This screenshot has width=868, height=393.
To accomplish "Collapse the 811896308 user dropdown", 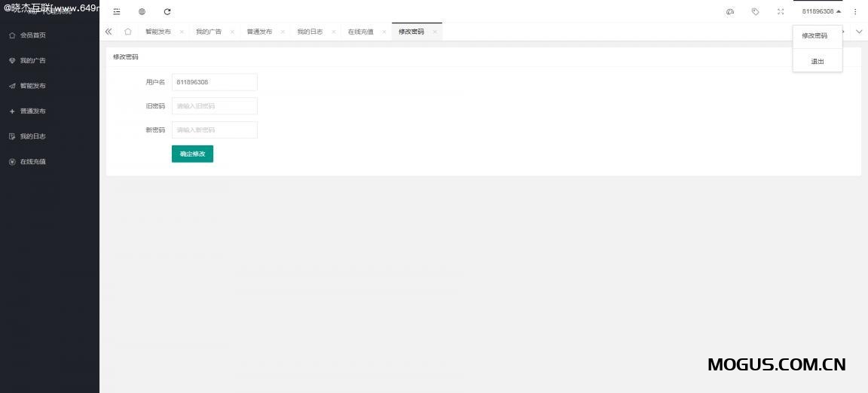I will pos(821,11).
